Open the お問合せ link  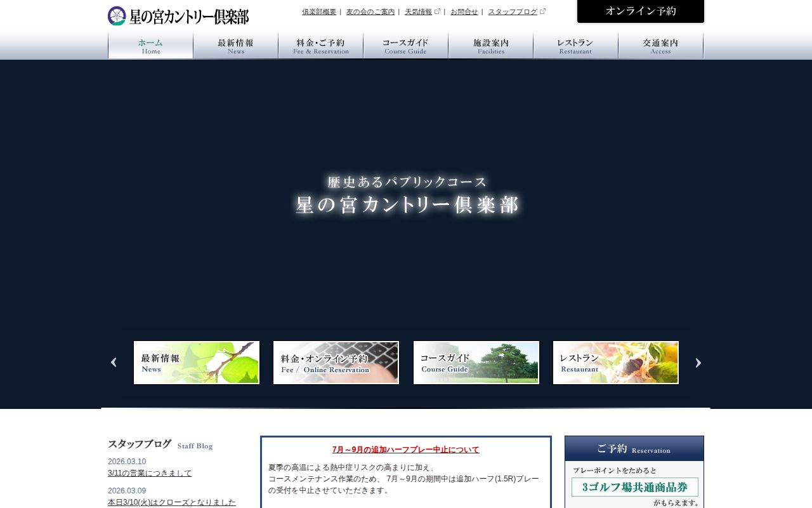tap(464, 11)
